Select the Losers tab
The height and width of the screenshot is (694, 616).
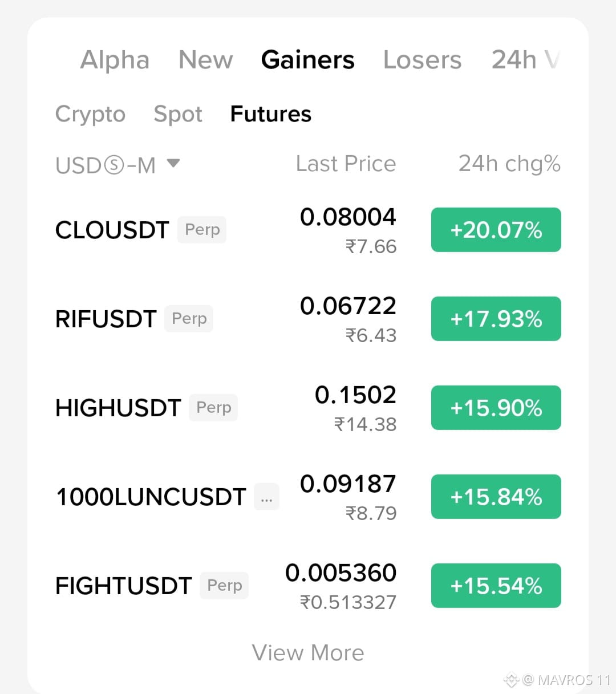[422, 60]
